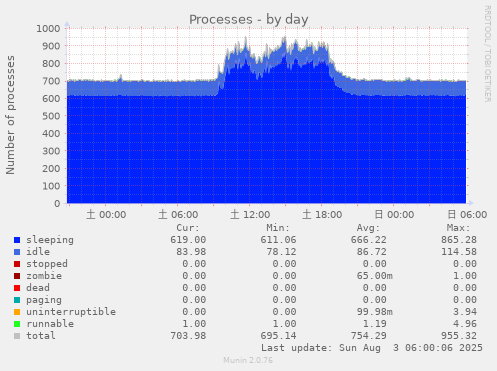
Task: Click the 日 06:00 x-axis time label
Action: (467, 214)
